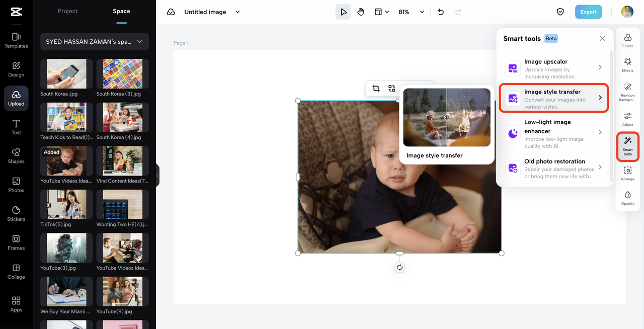Click the Smart tools panel scrollbar
This screenshot has width=644, height=329.
pyautogui.click(x=611, y=116)
